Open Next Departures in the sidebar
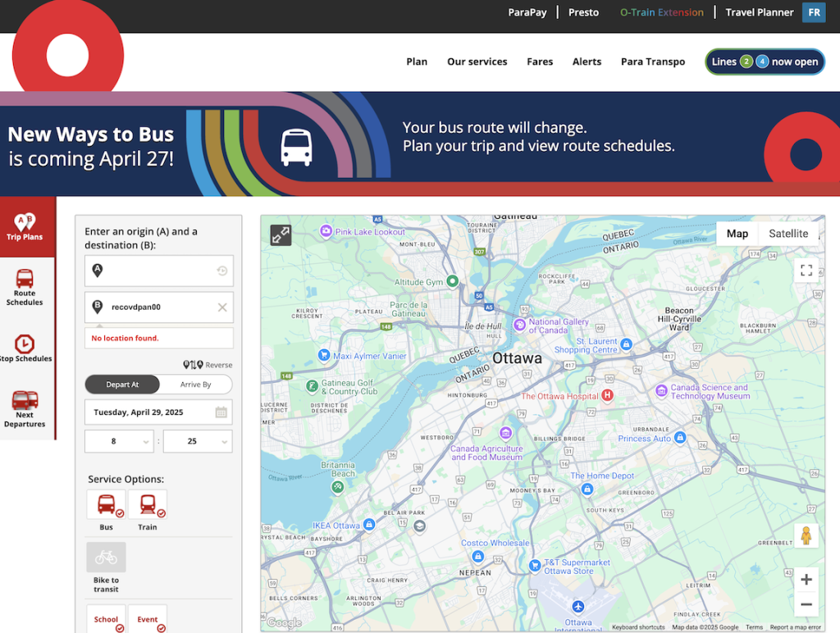Screen dimensions: 840x633 click(x=25, y=409)
